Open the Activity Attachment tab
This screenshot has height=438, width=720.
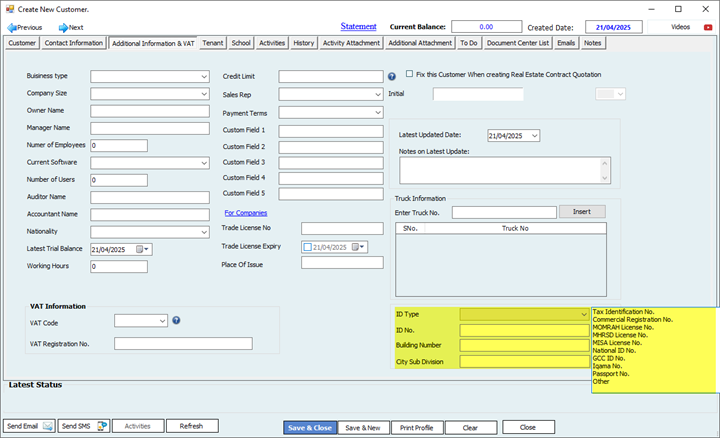351,43
